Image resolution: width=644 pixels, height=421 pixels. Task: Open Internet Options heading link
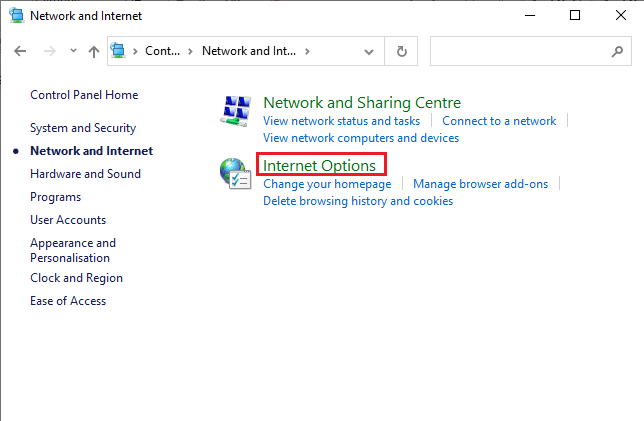pyautogui.click(x=319, y=166)
